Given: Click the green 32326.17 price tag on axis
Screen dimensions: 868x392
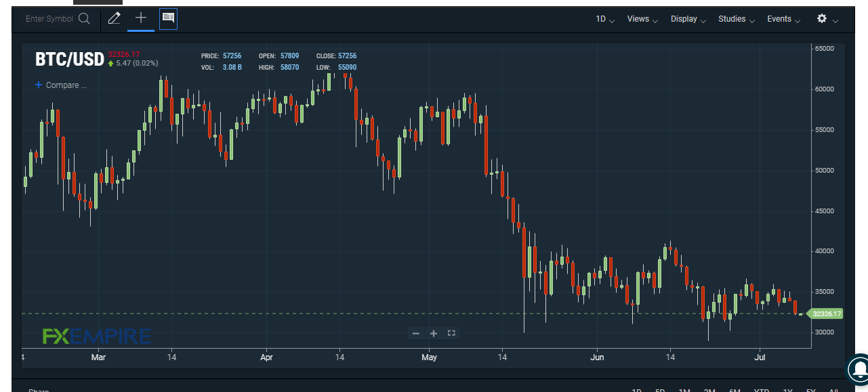Looking at the screenshot, I should [x=826, y=314].
